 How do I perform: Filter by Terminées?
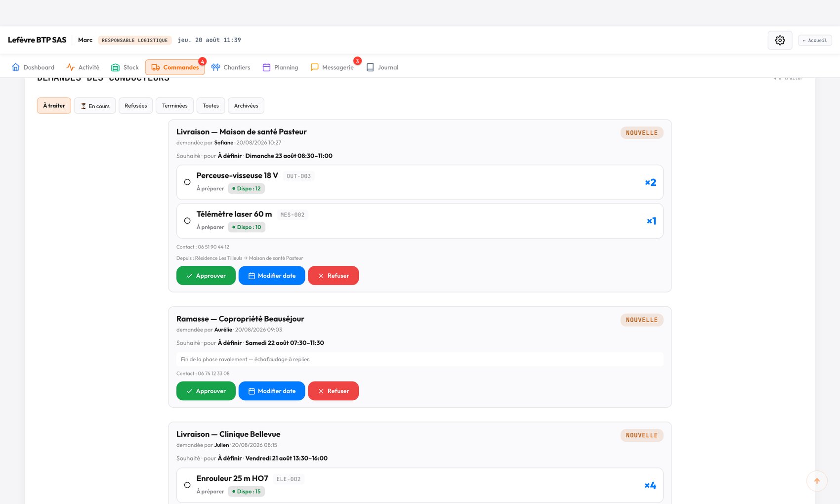click(174, 106)
